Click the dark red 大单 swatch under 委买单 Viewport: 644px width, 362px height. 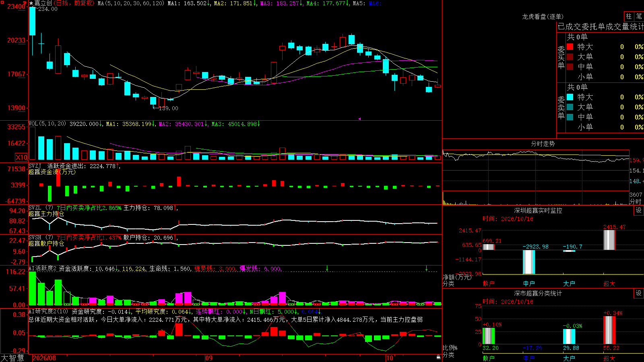[x=570, y=57]
